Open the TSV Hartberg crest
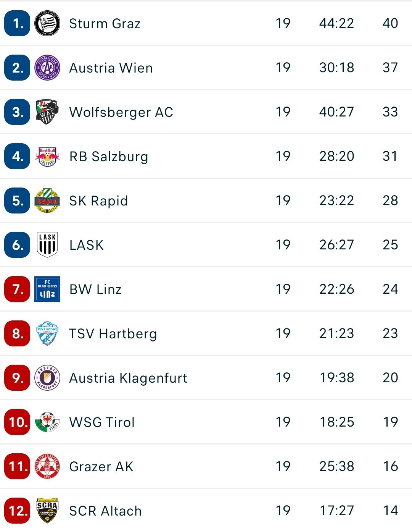The width and height of the screenshot is (412, 532). 47,334
